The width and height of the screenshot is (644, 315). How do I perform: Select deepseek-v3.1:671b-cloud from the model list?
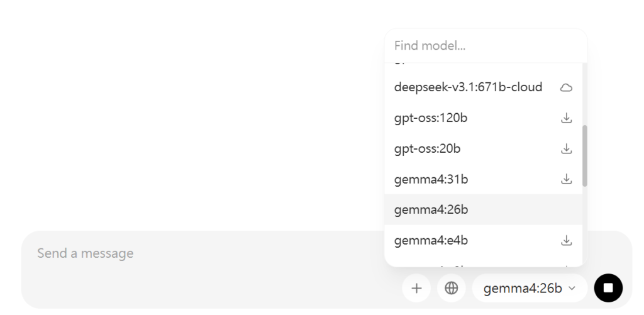click(468, 87)
